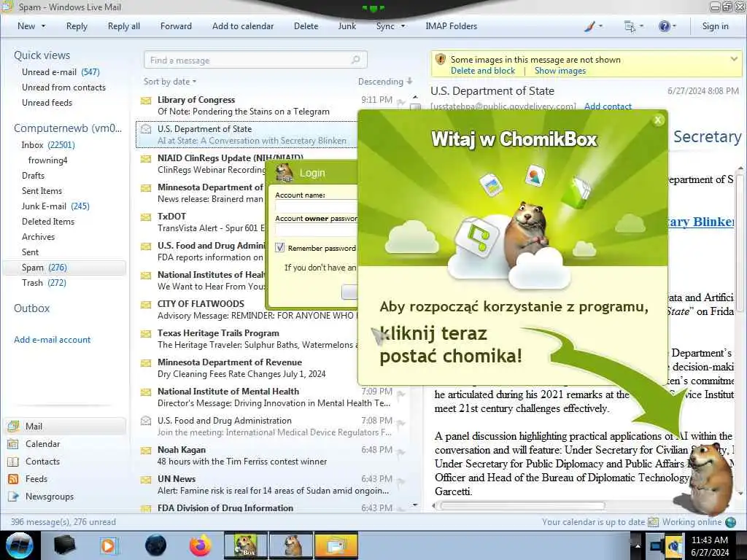This screenshot has width=747, height=560.
Task: Click flag icon for National Institute of Mental Health
Action: point(401,394)
